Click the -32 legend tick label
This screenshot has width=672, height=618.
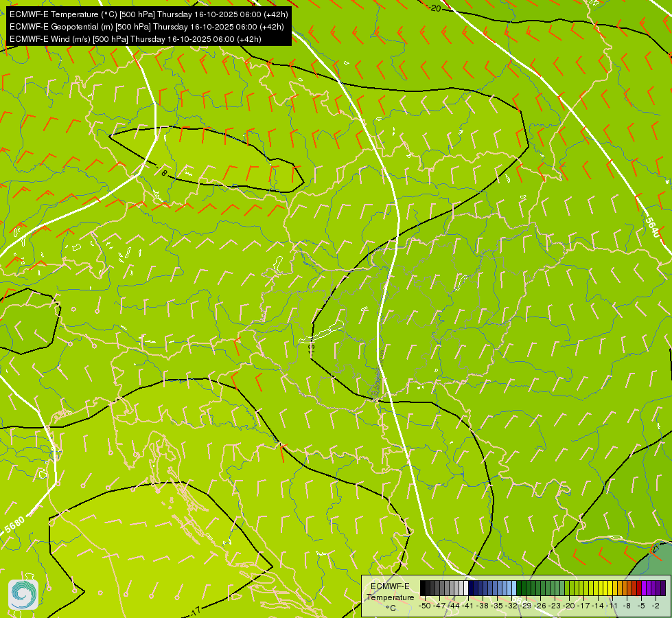[x=511, y=606]
